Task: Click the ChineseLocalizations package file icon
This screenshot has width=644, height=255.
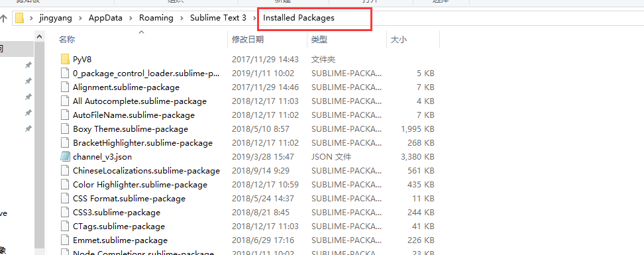Action: [x=65, y=170]
